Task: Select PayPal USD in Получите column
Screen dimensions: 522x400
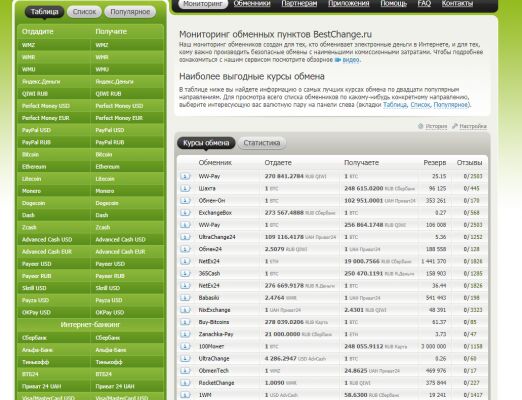Action: tap(127, 130)
